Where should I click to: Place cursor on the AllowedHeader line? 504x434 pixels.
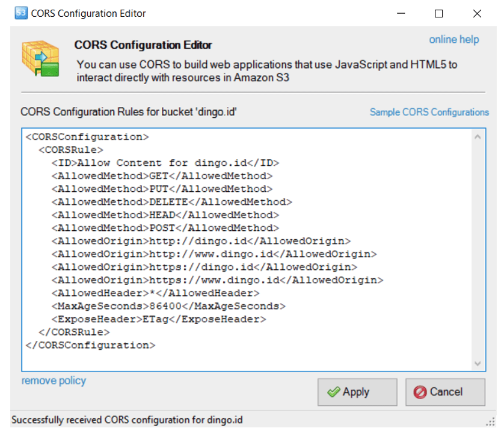click(x=155, y=293)
